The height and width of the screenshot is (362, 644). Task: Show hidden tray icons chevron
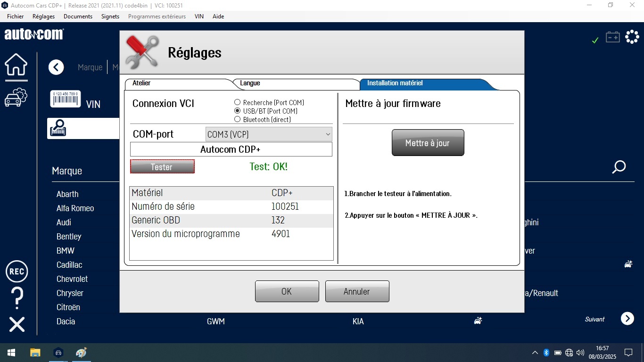point(535,353)
